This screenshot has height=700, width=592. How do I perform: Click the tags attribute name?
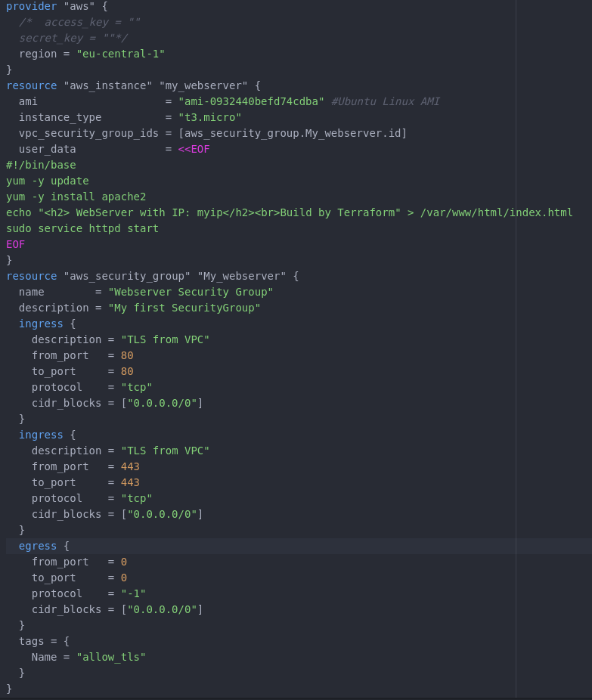point(31,642)
